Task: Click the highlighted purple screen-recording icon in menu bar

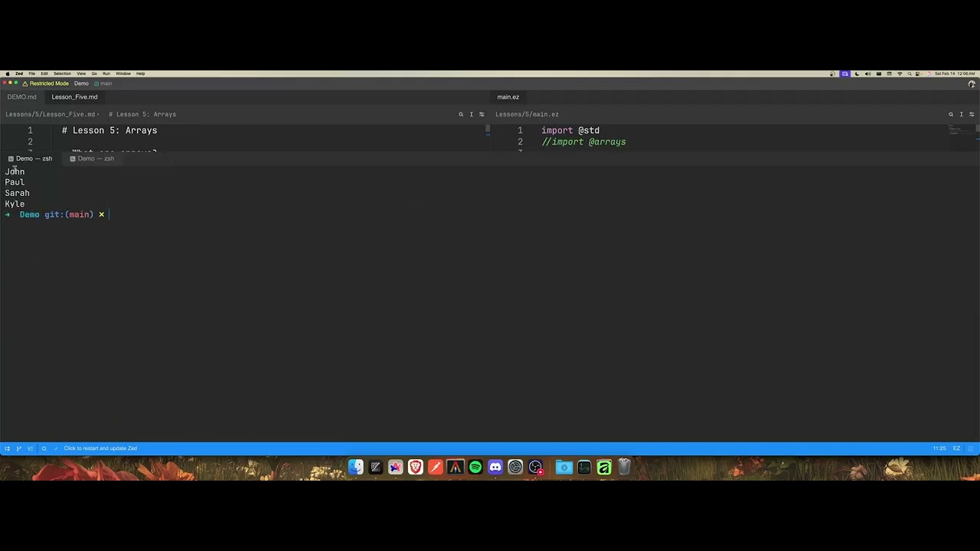Action: [845, 73]
